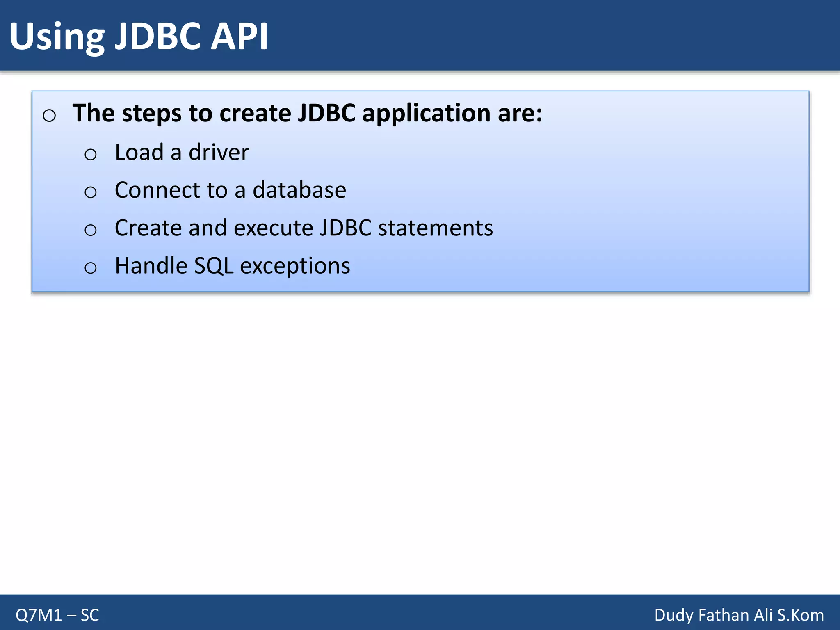This screenshot has height=630, width=840.
Task: Select the heading 'The steps to create JDBC application are:'
Action: tap(307, 113)
